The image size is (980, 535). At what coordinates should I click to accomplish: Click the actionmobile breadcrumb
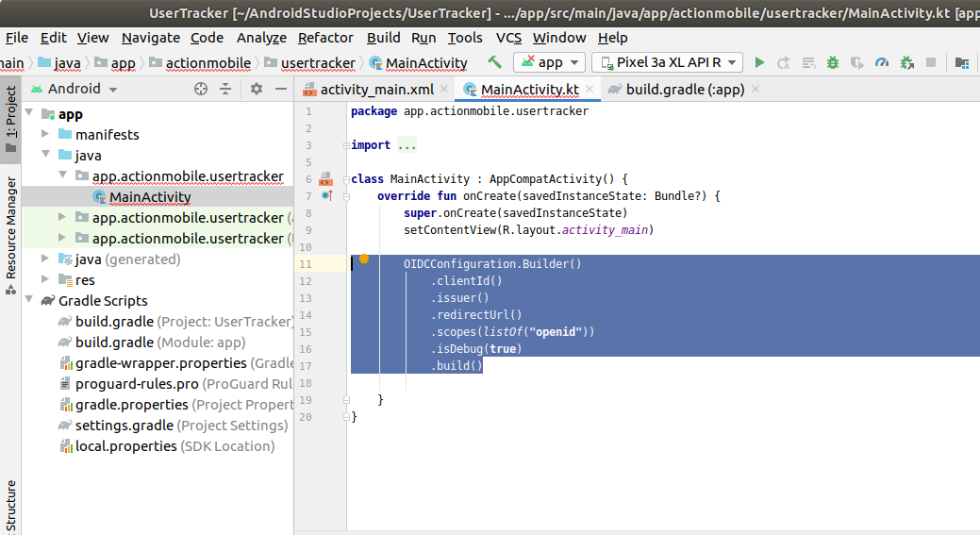click(200, 63)
